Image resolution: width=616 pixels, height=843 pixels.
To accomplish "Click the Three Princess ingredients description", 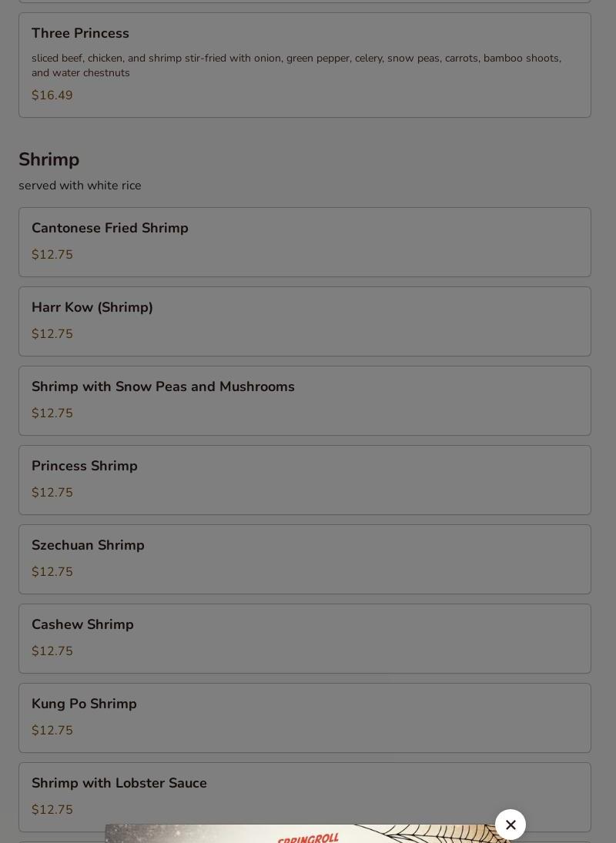I will (x=296, y=65).
